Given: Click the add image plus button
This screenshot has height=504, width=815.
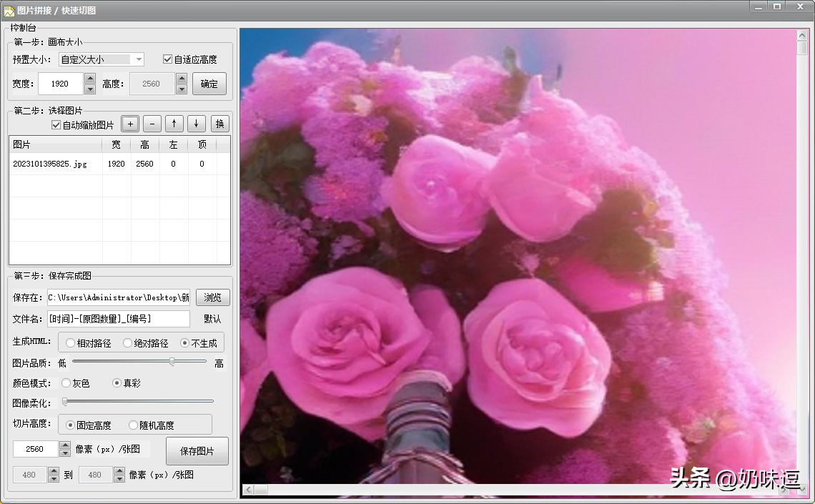Looking at the screenshot, I should pyautogui.click(x=129, y=124).
